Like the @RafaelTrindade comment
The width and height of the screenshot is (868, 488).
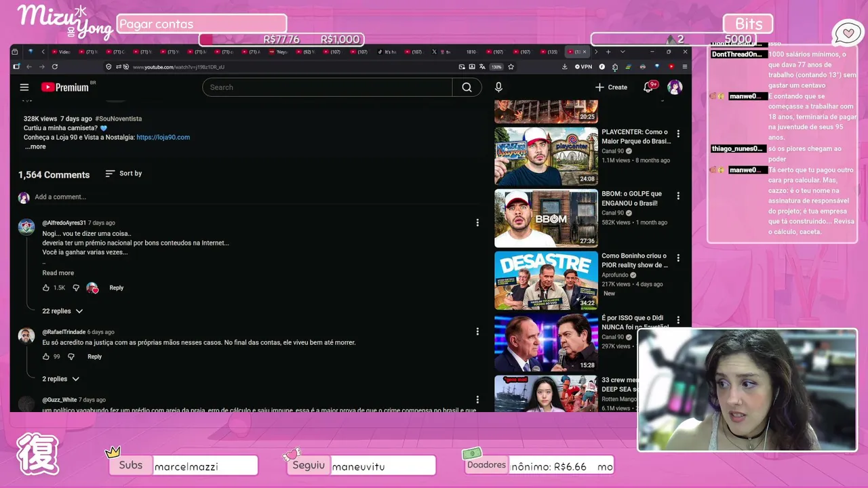[46, 357]
